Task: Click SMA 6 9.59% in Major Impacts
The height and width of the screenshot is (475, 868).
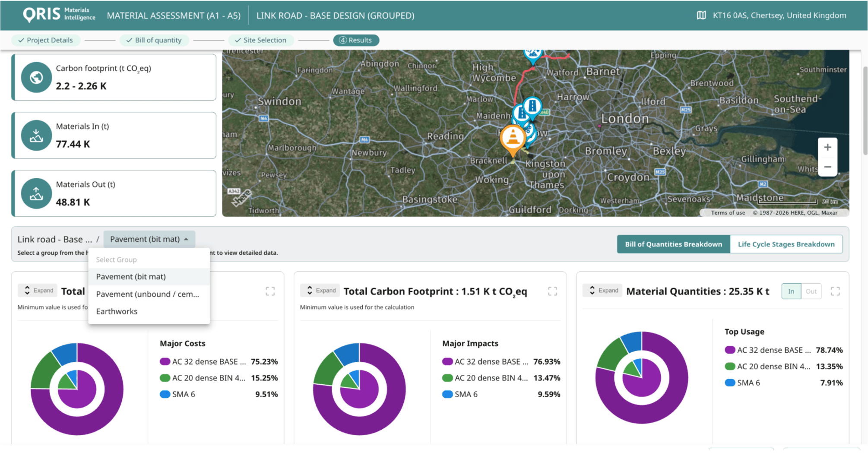Action: coord(501,394)
